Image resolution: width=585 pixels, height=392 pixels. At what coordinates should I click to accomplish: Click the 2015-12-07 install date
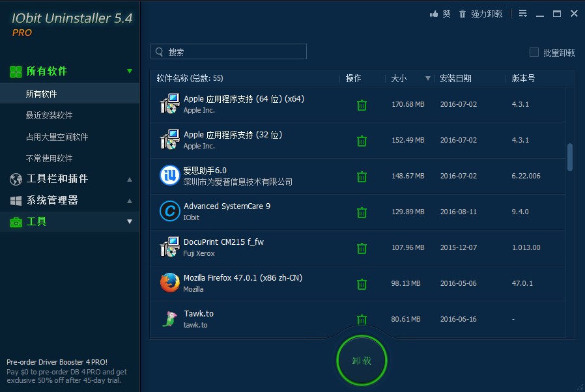pos(459,247)
